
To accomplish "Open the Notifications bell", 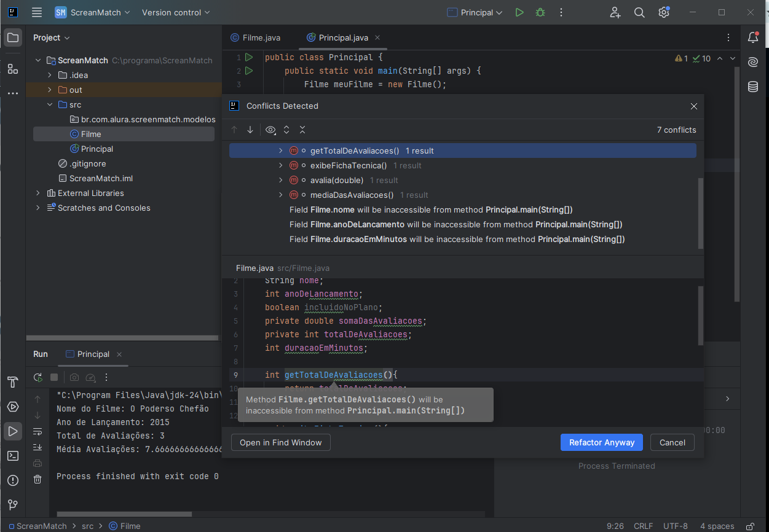I will 753,37.
